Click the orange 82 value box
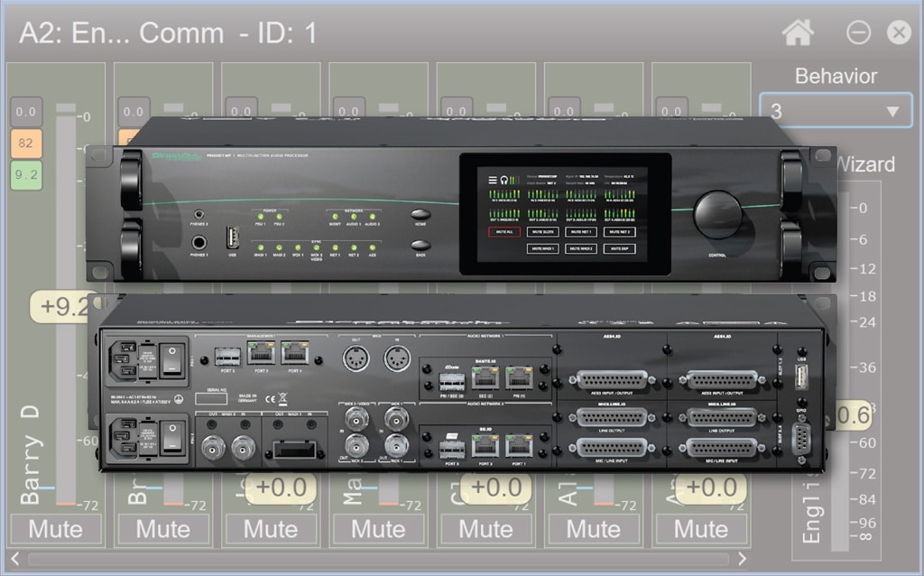924x576 pixels. (26, 143)
